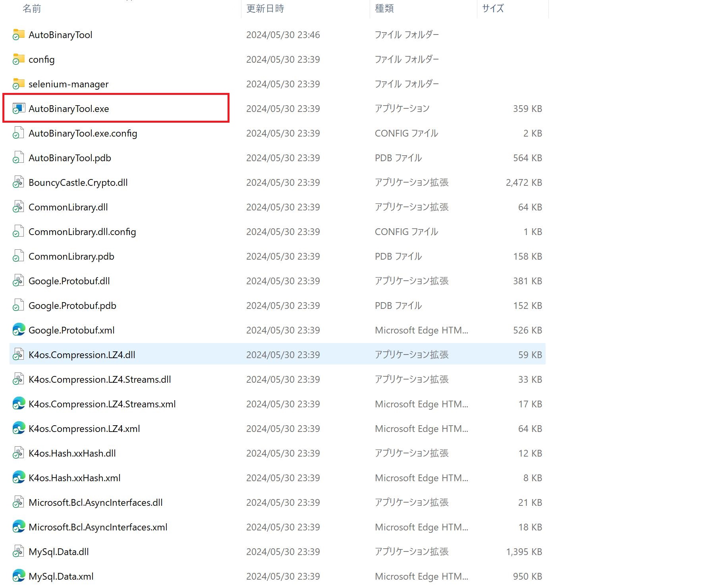The image size is (710, 588).
Task: Click the アプリケーション type of AutoBinaryTool.exe
Action: pos(402,109)
